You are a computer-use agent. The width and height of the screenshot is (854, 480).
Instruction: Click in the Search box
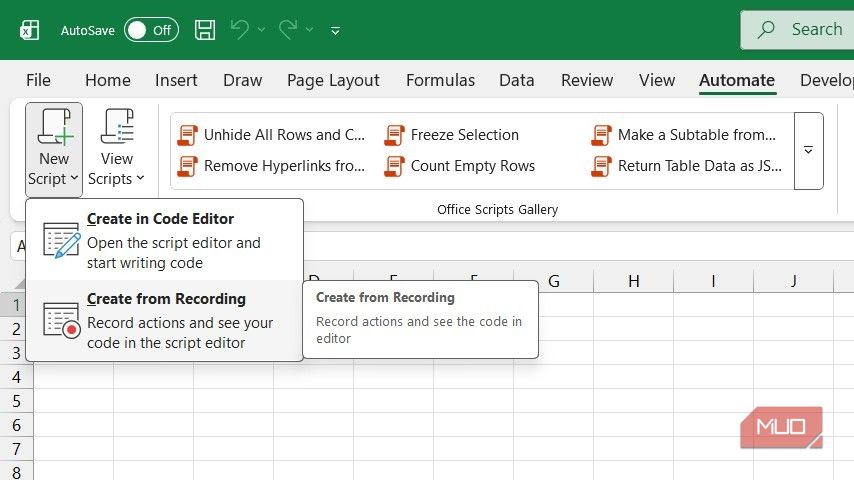tap(797, 29)
